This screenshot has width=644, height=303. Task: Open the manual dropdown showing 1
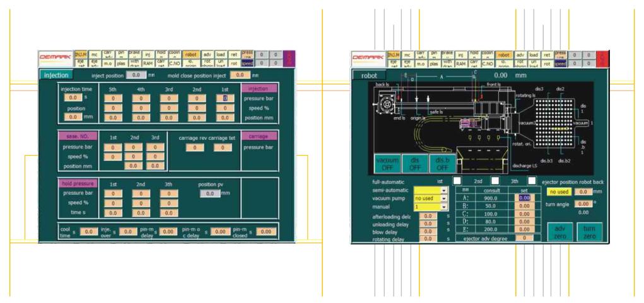444,206
